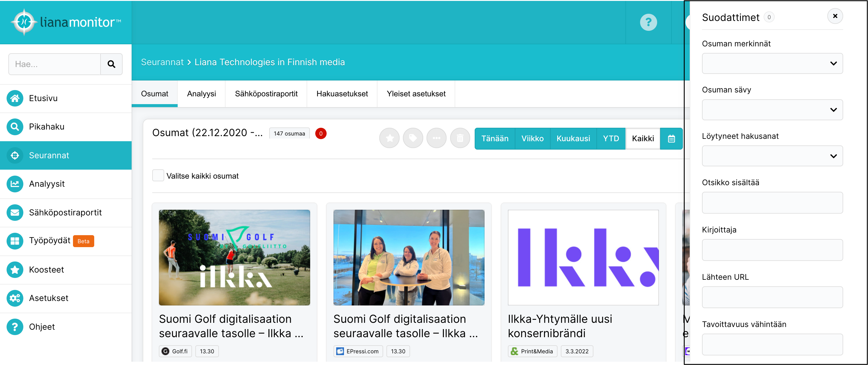The width and height of the screenshot is (868, 365).
Task: Filter results by YTD
Action: tap(611, 139)
